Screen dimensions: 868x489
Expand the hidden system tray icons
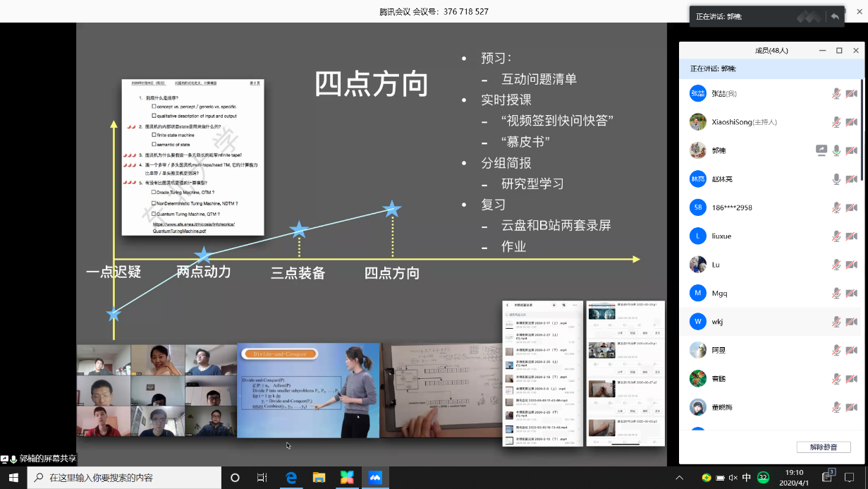[680, 478]
